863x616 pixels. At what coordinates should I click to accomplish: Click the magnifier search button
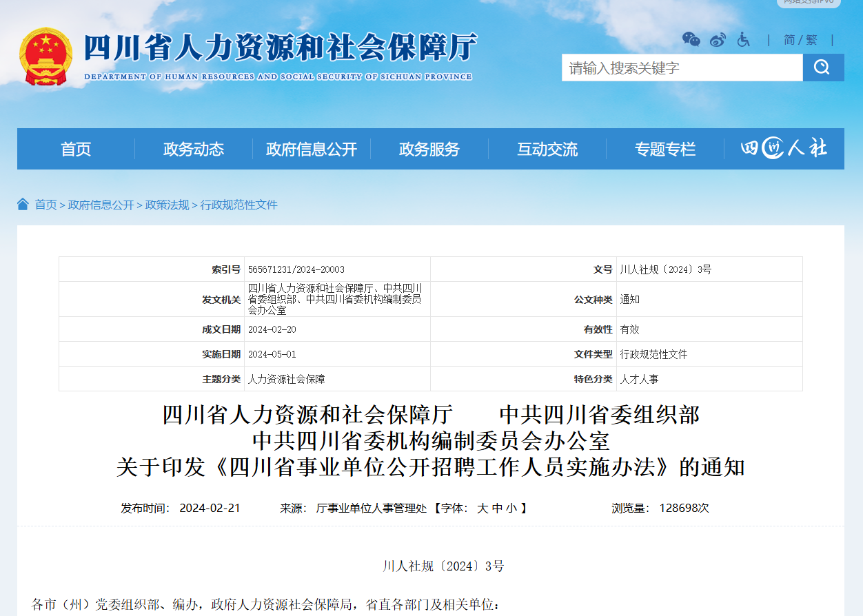pos(823,68)
